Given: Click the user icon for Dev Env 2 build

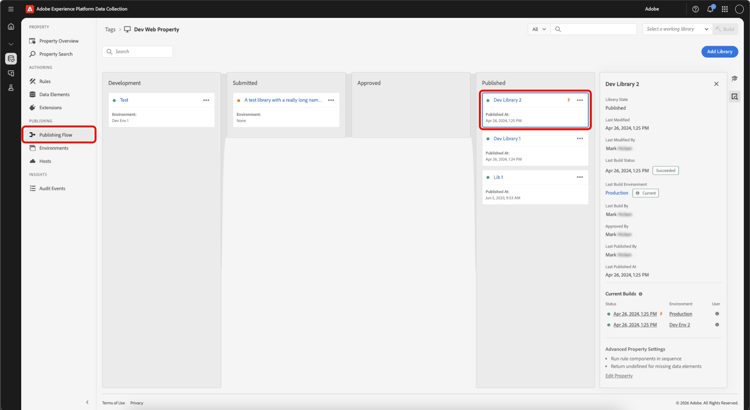Looking at the screenshot, I should point(717,325).
